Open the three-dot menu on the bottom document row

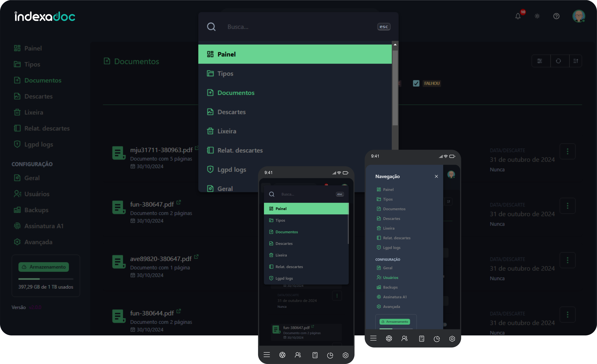click(x=568, y=315)
